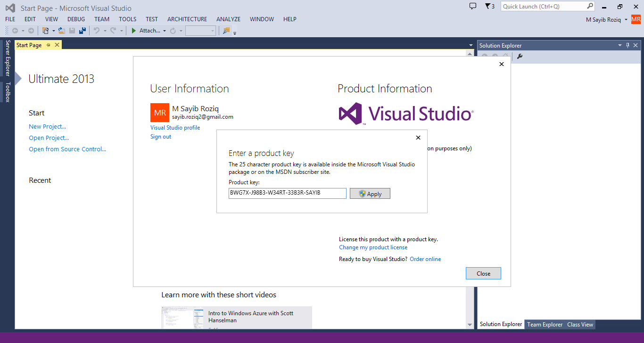
Task: Close the account settings dialog with X
Action: (x=501, y=64)
